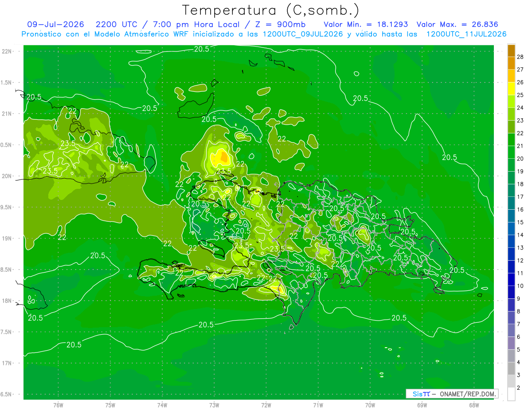
Task: Click legend value 2 on color scale
Action: (519, 388)
